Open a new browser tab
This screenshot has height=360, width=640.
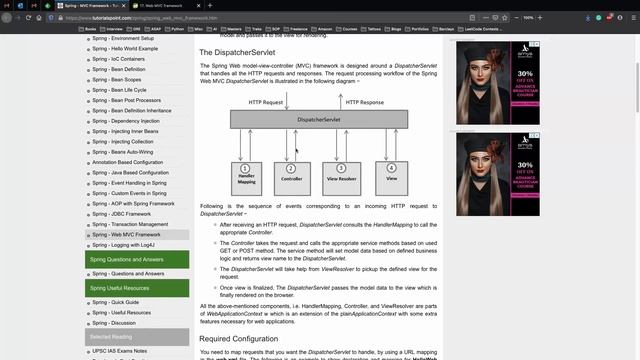[210, 6]
